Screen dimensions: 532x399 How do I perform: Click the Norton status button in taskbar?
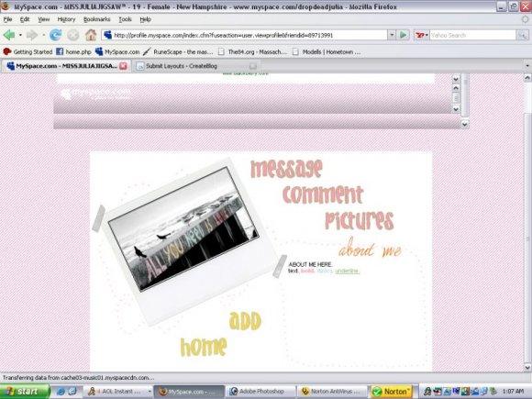pyautogui.click(x=392, y=392)
